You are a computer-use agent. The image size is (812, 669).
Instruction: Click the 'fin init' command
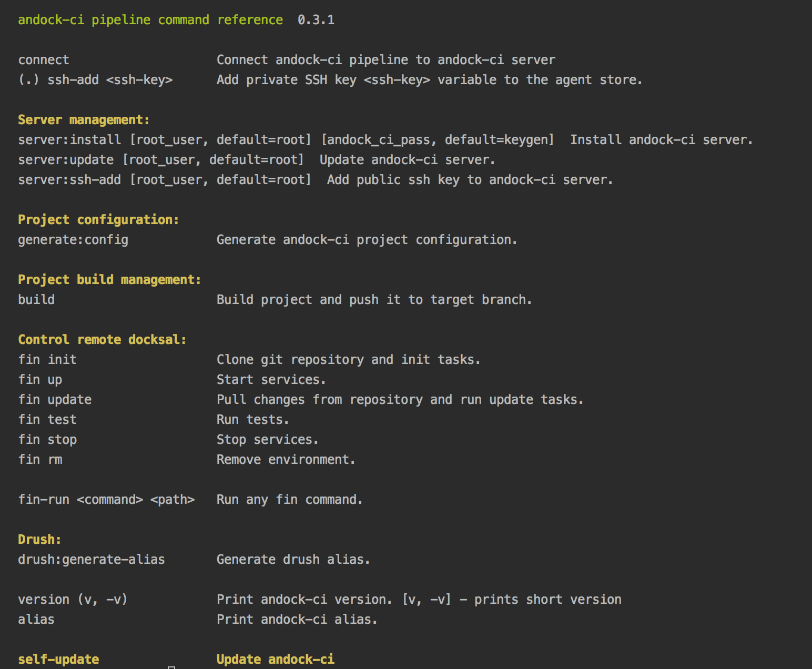tap(47, 360)
